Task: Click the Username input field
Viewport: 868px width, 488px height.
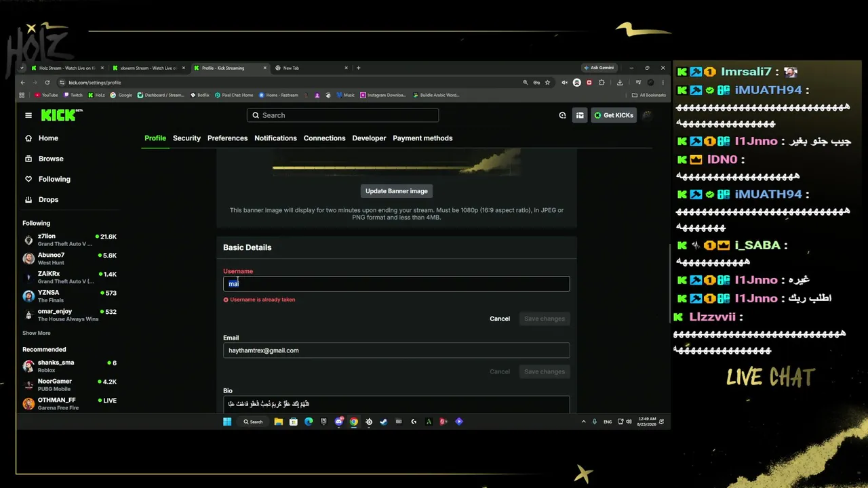Action: pos(397,283)
